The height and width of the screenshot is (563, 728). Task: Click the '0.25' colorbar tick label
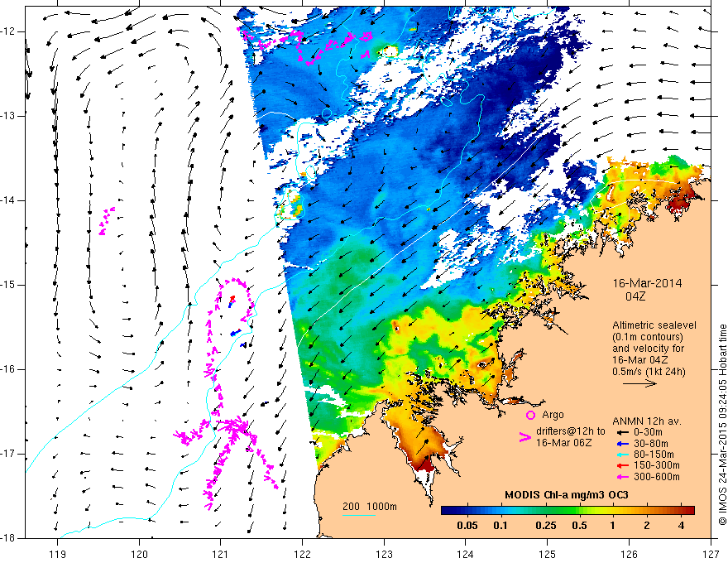[x=546, y=526]
